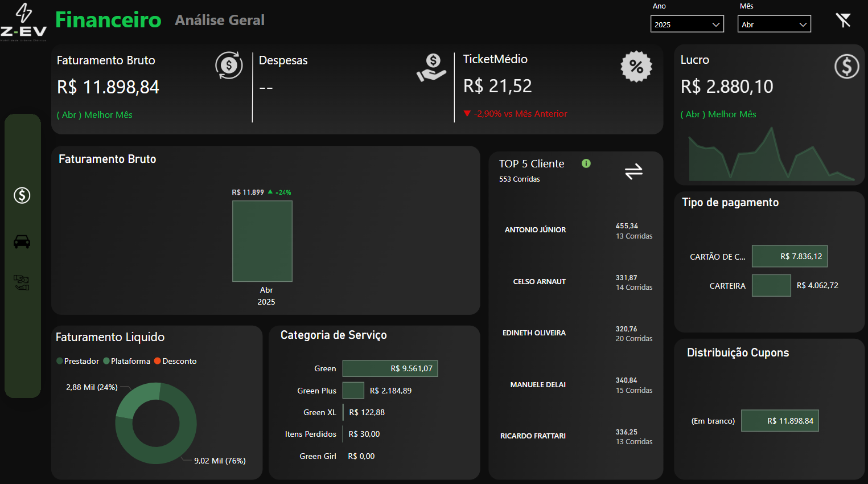Image resolution: width=868 pixels, height=484 pixels.
Task: Select the Green Plus category bar
Action: [x=353, y=391]
